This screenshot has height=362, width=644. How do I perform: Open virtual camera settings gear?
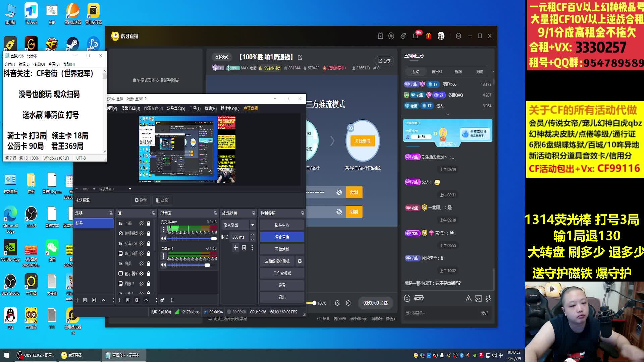tap(300, 261)
